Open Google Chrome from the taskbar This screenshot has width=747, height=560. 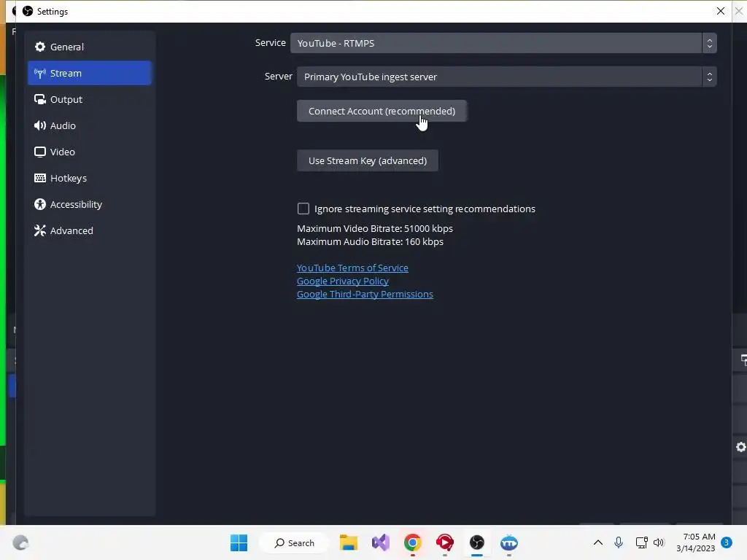[413, 542]
